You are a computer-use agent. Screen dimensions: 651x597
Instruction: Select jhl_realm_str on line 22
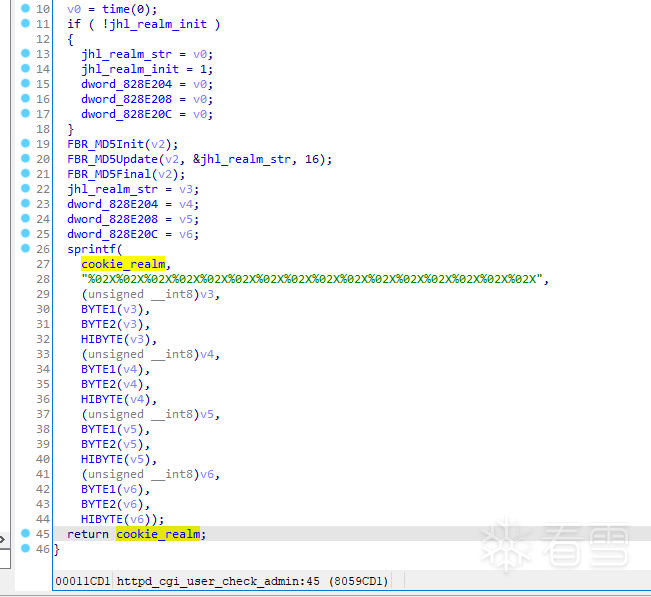pyautogui.click(x=113, y=189)
